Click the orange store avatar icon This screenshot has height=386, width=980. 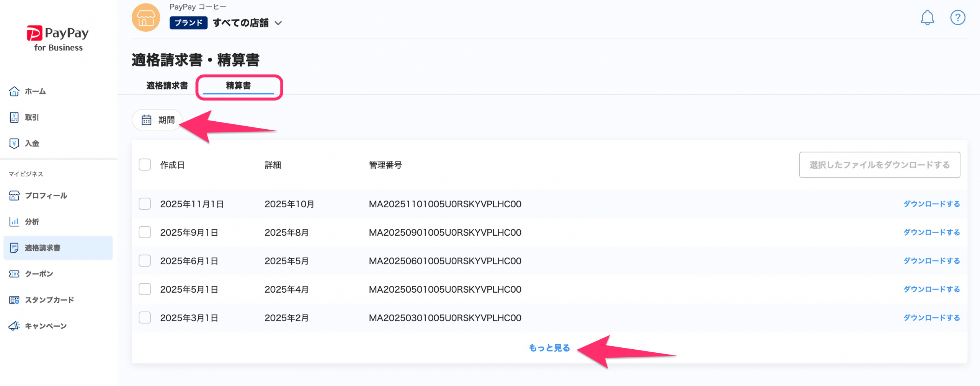pos(145,18)
